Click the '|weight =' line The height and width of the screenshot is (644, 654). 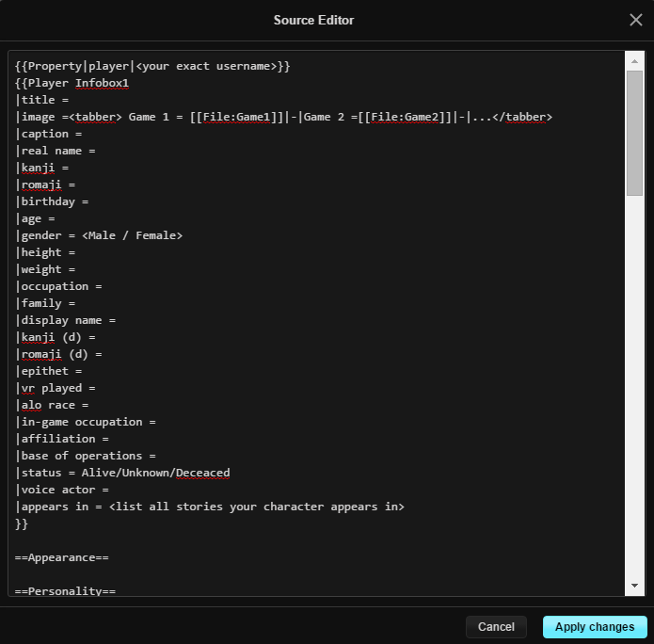45,269
